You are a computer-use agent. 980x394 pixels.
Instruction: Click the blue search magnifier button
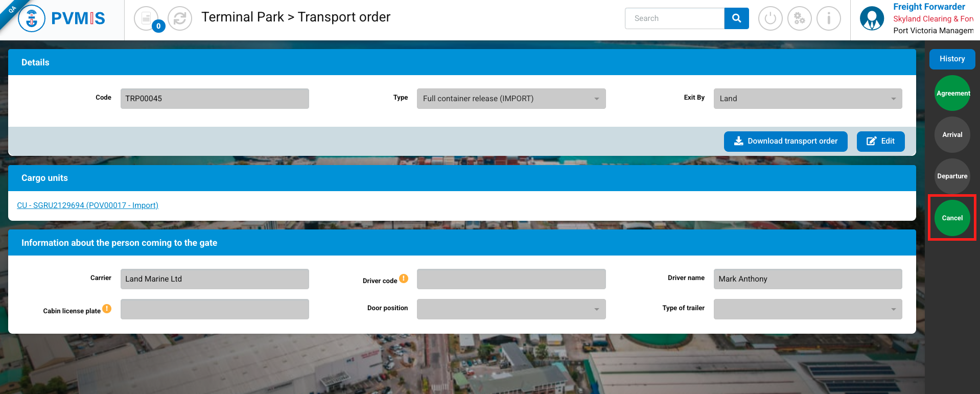click(x=736, y=18)
